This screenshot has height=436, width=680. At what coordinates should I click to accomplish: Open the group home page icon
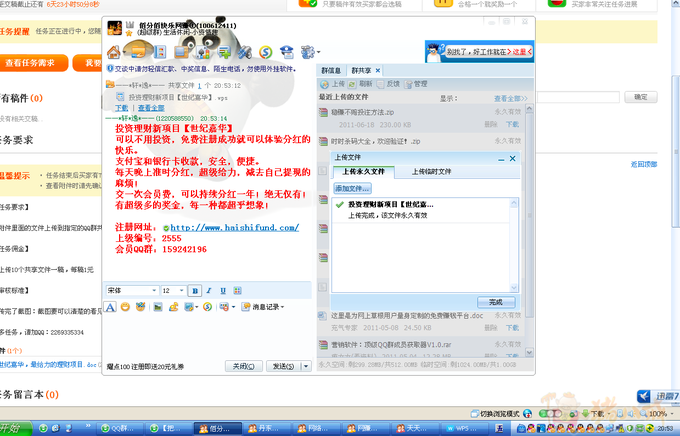[114, 52]
